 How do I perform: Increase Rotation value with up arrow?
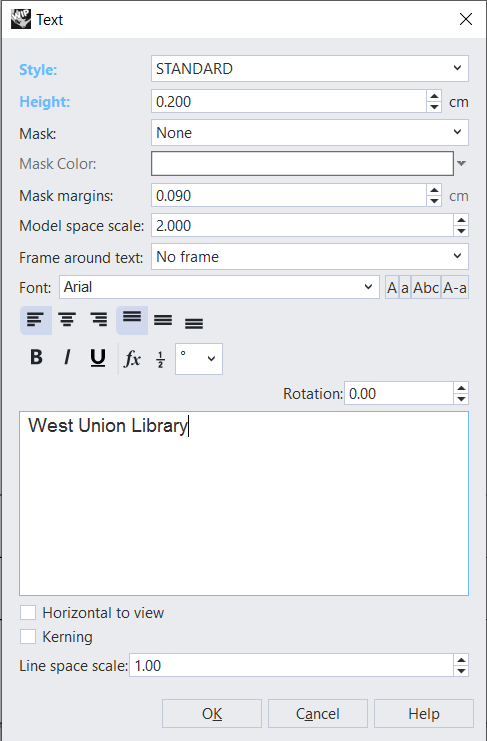pos(461,388)
